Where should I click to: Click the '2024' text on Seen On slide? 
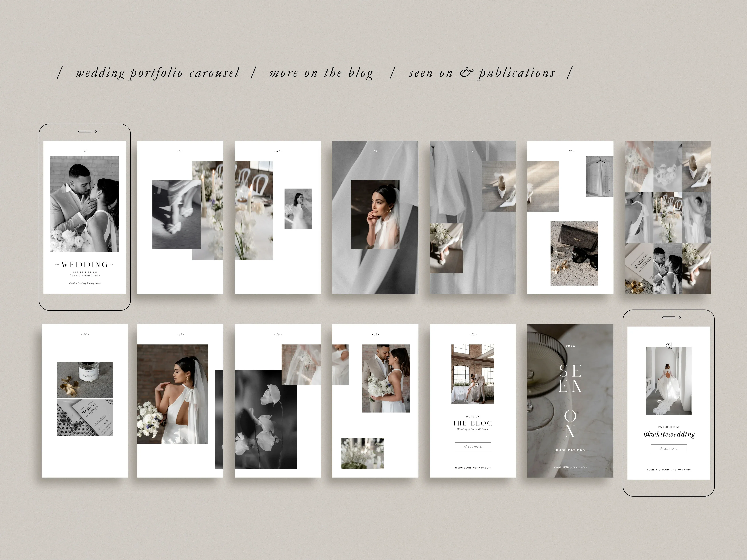pos(570,346)
